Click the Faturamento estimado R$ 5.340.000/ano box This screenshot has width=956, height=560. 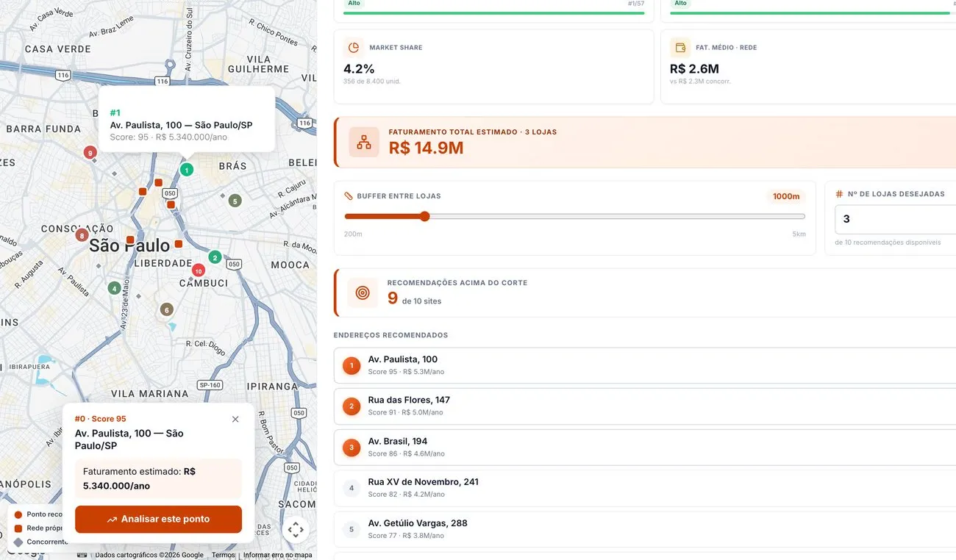coord(158,478)
